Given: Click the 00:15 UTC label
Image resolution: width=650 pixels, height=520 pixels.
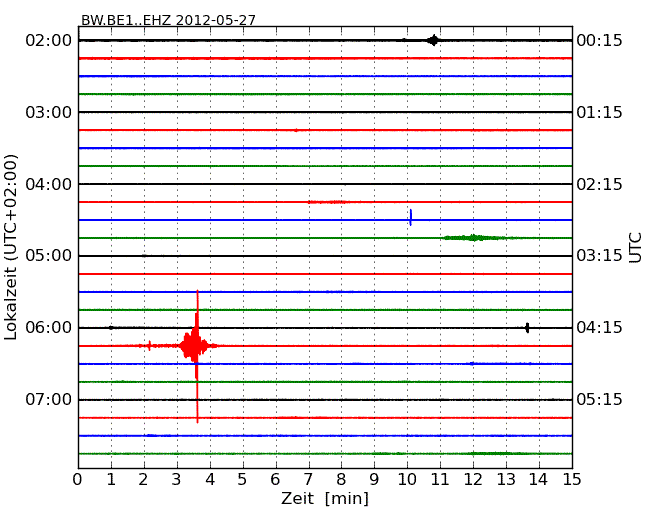Looking at the screenshot, I should pos(599,41).
